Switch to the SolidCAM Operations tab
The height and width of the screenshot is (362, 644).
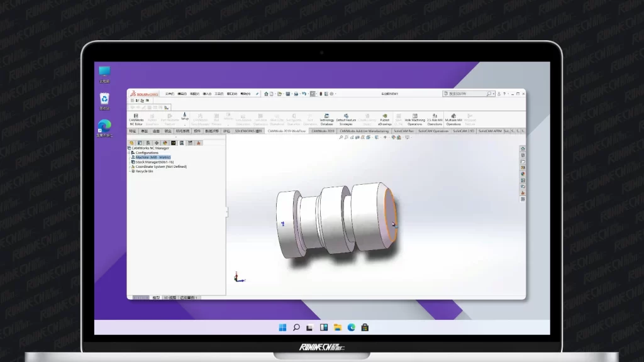433,131
